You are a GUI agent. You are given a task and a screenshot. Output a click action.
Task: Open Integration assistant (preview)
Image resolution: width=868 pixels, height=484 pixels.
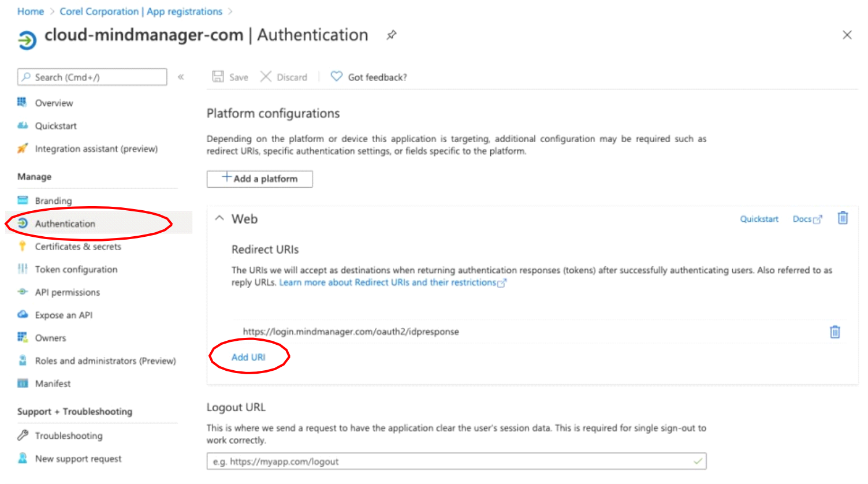[x=96, y=149]
